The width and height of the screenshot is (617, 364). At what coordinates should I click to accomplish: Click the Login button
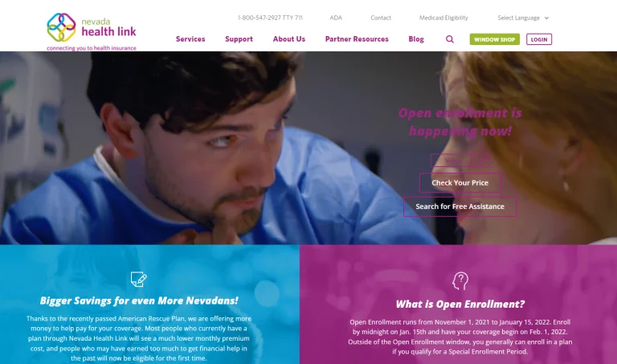point(539,39)
